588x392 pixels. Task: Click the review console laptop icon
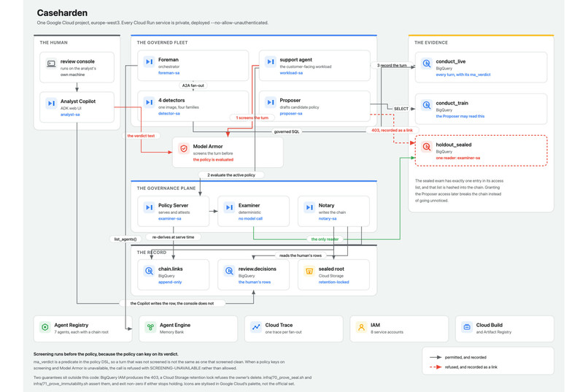51,64
